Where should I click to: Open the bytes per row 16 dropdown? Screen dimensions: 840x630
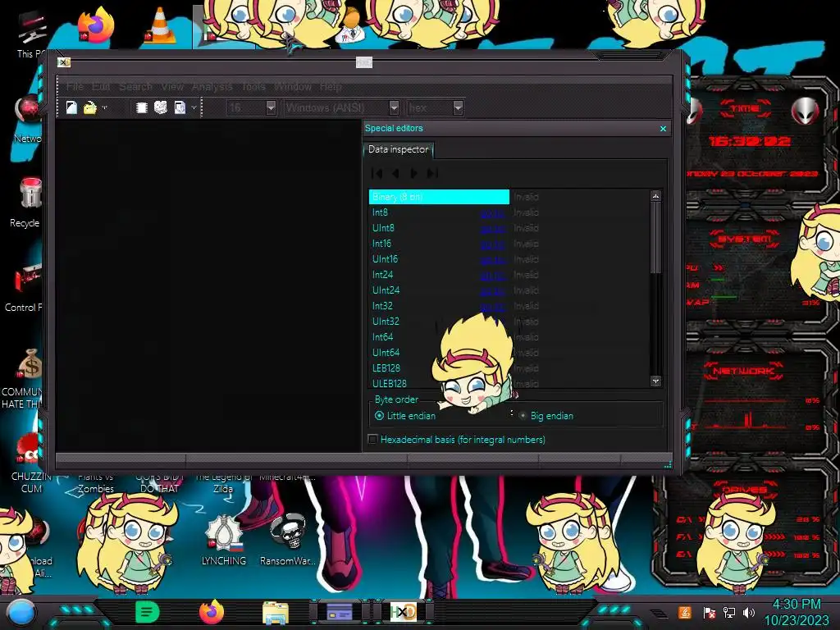point(271,107)
